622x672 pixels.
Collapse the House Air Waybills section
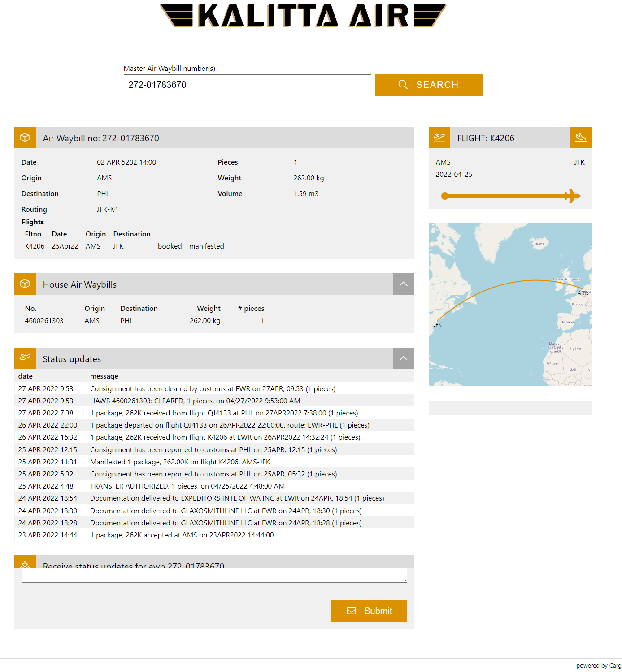(403, 284)
